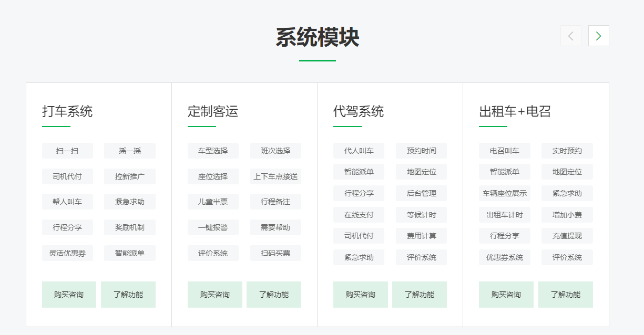Click 了解功能 under 代驾系统
This screenshot has height=335, width=644.
(420, 295)
